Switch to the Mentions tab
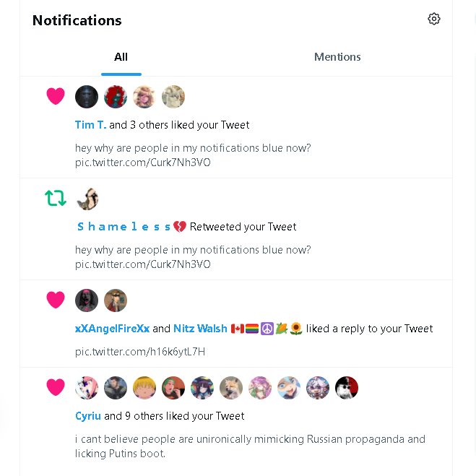The image size is (476, 476). 337,57
